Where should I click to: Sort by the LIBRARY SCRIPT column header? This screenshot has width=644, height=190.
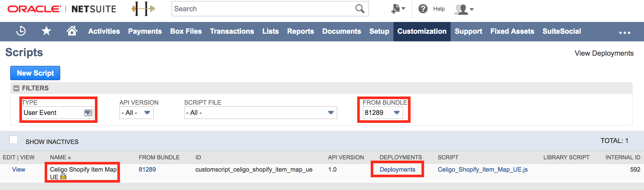[x=566, y=157]
